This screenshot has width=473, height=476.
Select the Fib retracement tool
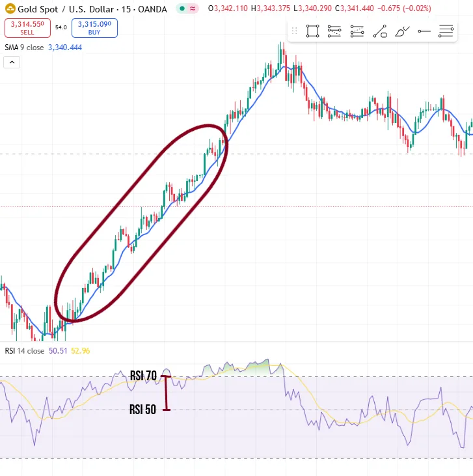(335, 31)
